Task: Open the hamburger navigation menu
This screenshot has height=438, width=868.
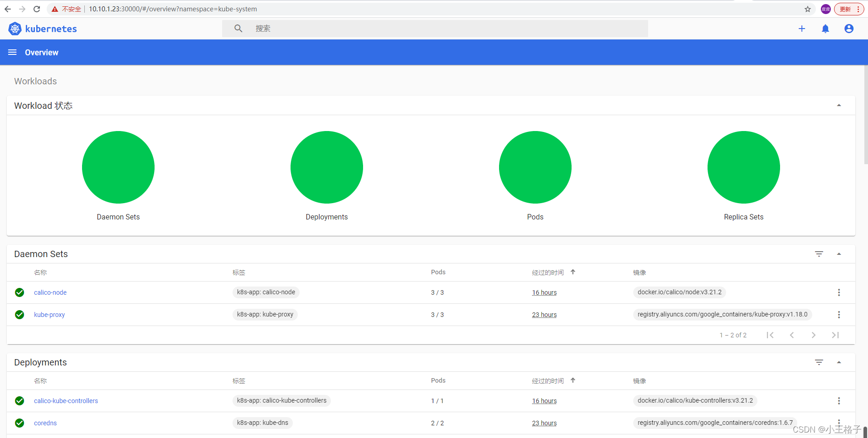Action: (x=12, y=52)
